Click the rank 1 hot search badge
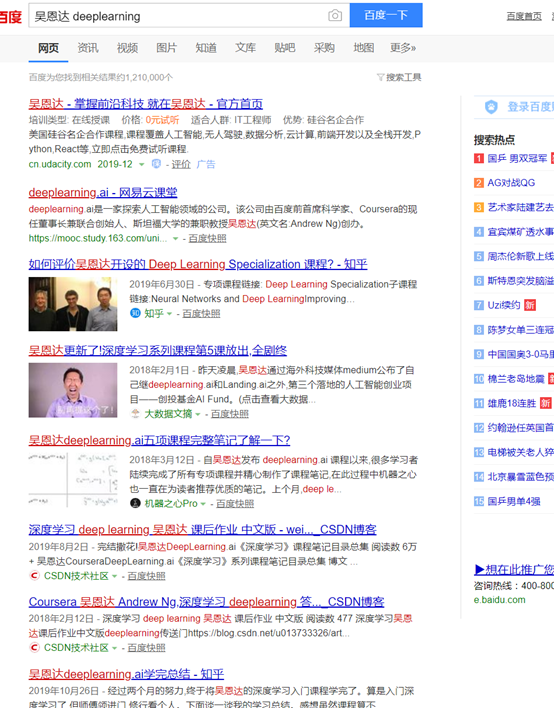 (479, 158)
